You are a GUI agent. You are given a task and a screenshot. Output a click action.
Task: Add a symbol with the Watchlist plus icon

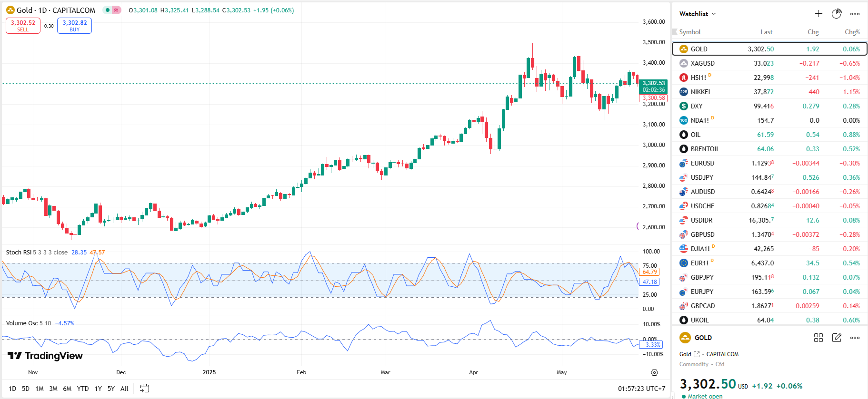tap(818, 14)
